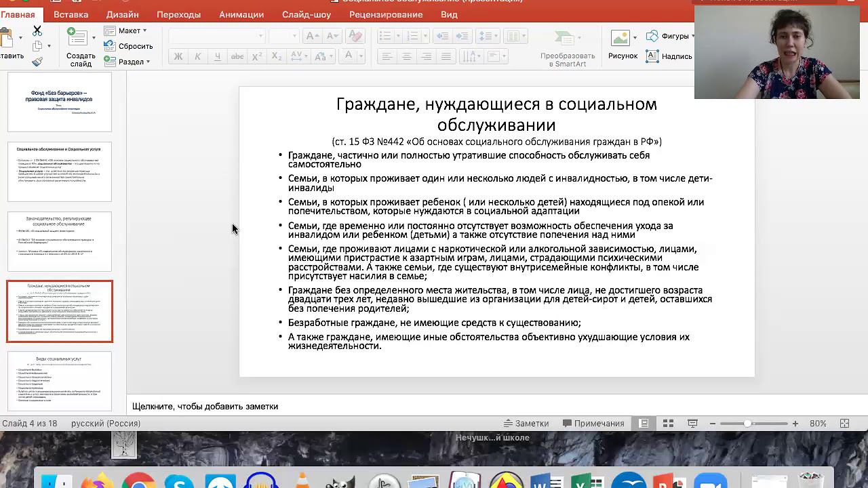Open the font size combo box

[284, 36]
